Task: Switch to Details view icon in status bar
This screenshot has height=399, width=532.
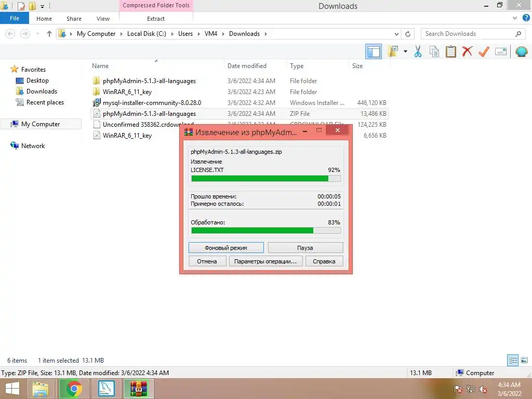Action: (x=513, y=360)
